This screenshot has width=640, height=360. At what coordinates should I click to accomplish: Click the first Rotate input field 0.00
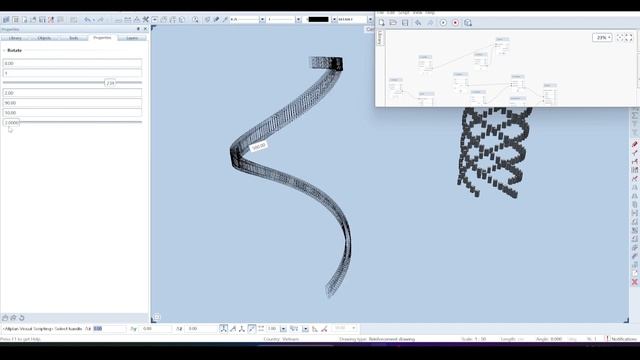click(x=72, y=63)
